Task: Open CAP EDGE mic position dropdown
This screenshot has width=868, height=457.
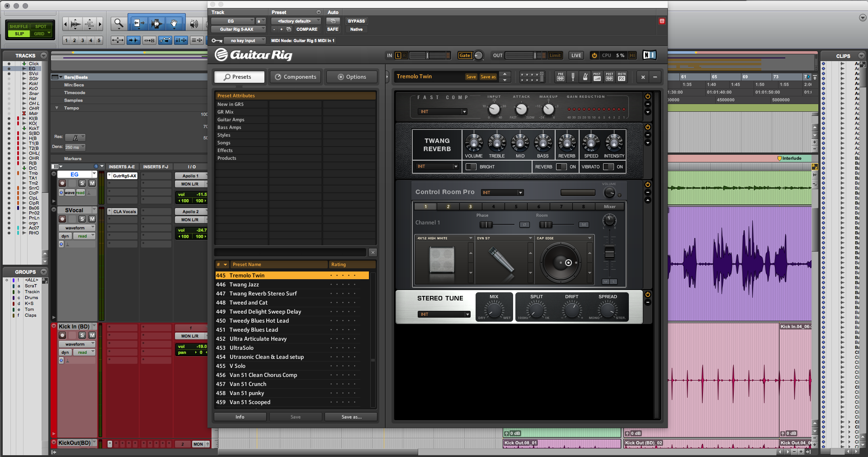Action: click(564, 238)
